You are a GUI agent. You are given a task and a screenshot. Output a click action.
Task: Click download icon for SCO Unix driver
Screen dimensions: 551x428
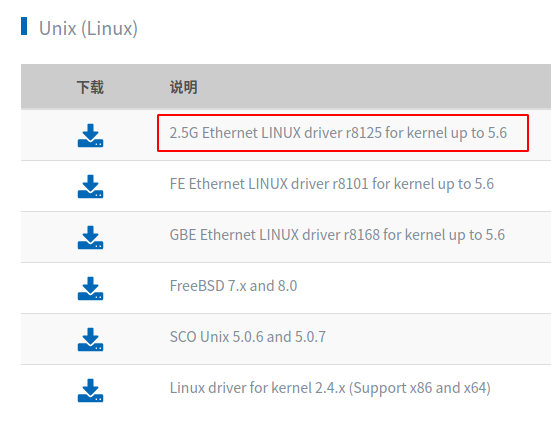(x=90, y=339)
